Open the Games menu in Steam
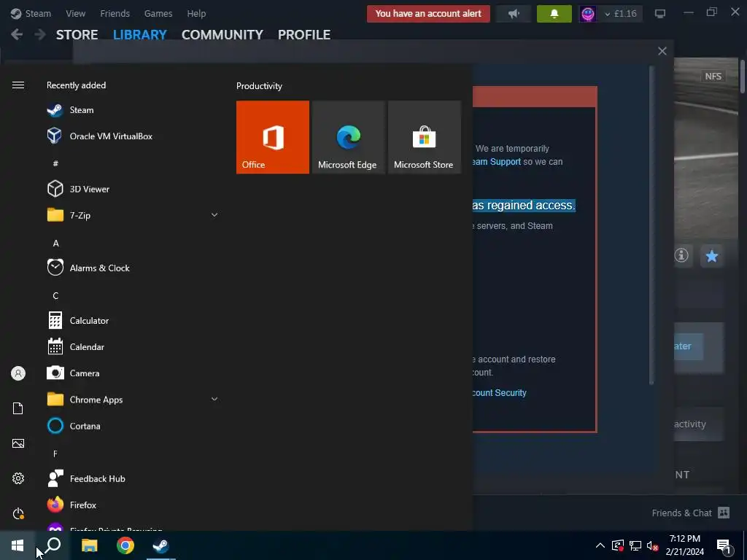Screen dimensions: 747x560 [x=158, y=13]
